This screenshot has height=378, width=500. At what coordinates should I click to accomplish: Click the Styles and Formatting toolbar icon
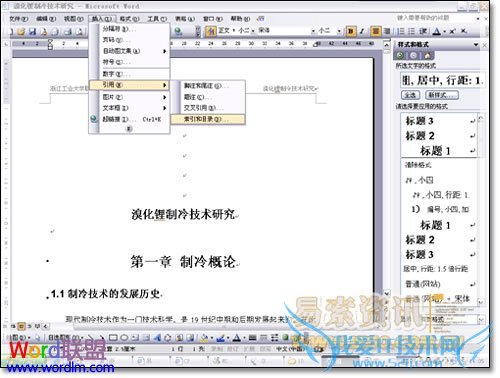211,31
